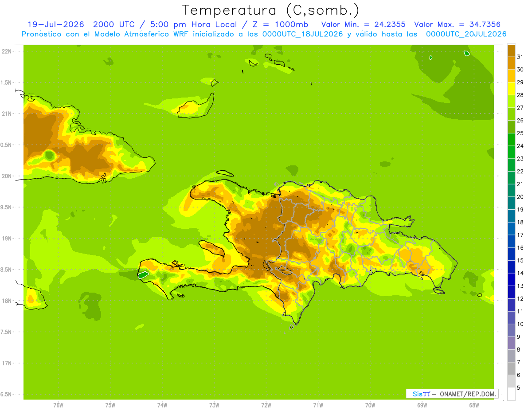
Task: Click the 17N latitude axis label
Action: 7,363
